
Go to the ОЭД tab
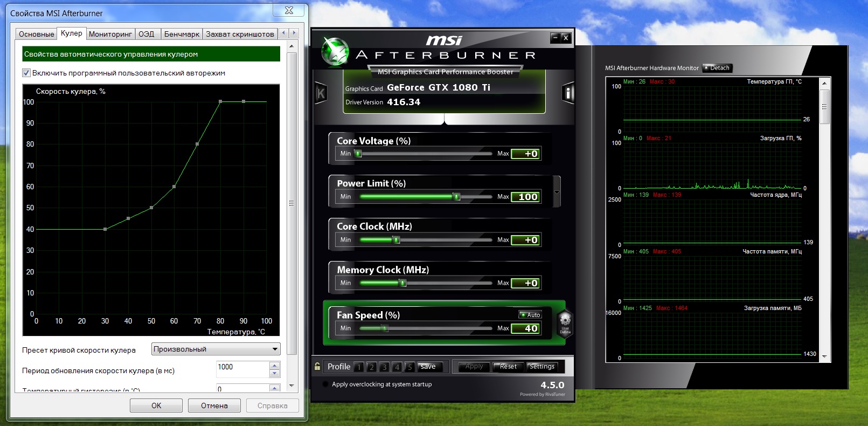[x=147, y=34]
